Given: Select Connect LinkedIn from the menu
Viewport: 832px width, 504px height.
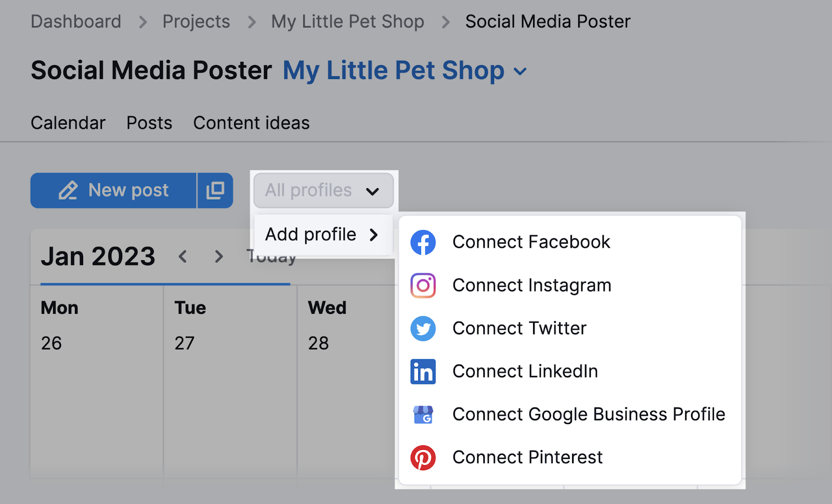Looking at the screenshot, I should (525, 372).
